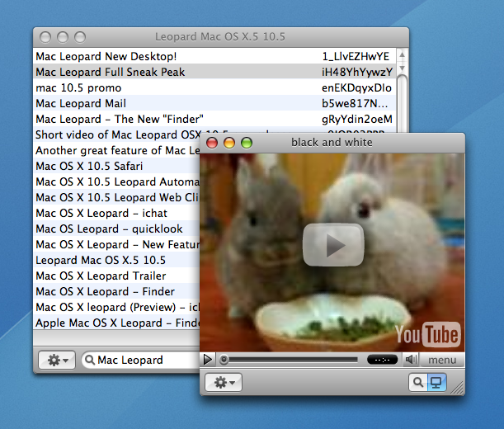
Task: Click the scroll down arrow in the list
Action: [402, 68]
